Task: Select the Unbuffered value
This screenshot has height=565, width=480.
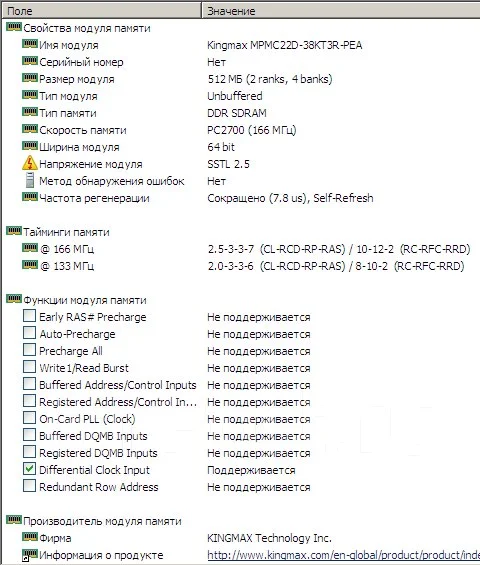Action: pos(235,96)
